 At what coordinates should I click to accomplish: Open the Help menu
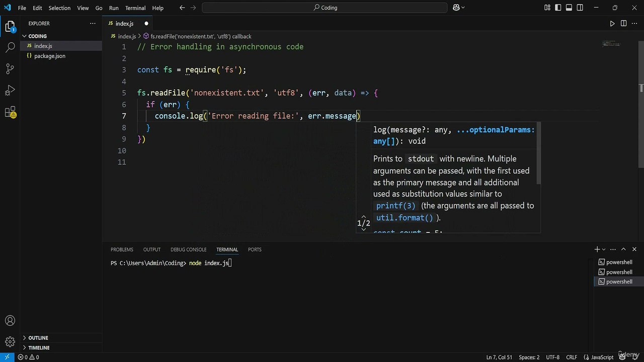158,8
